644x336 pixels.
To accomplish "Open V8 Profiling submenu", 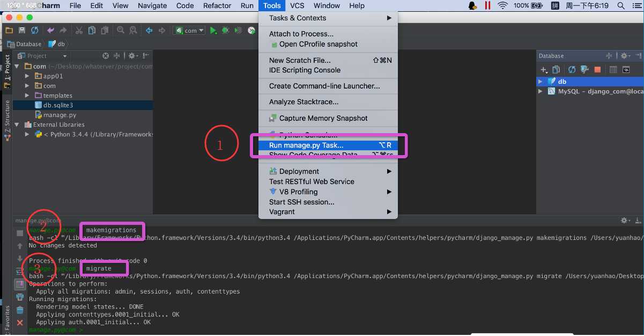I will pyautogui.click(x=328, y=192).
